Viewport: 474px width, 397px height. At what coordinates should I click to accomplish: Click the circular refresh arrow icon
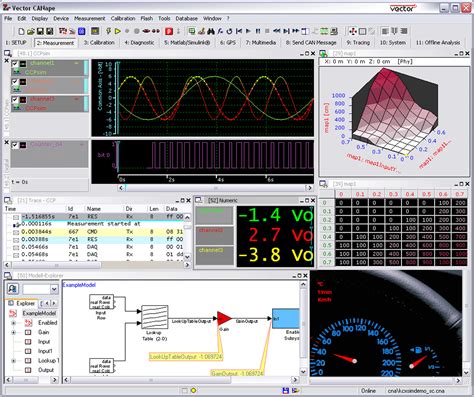coord(229,31)
